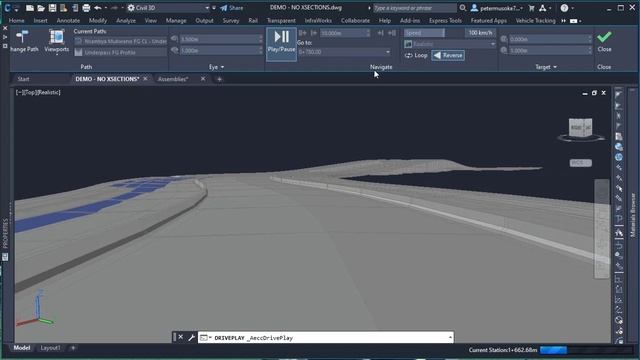Click the 100 km/h speed value
Screen dimensions: 640x360
coord(480,33)
